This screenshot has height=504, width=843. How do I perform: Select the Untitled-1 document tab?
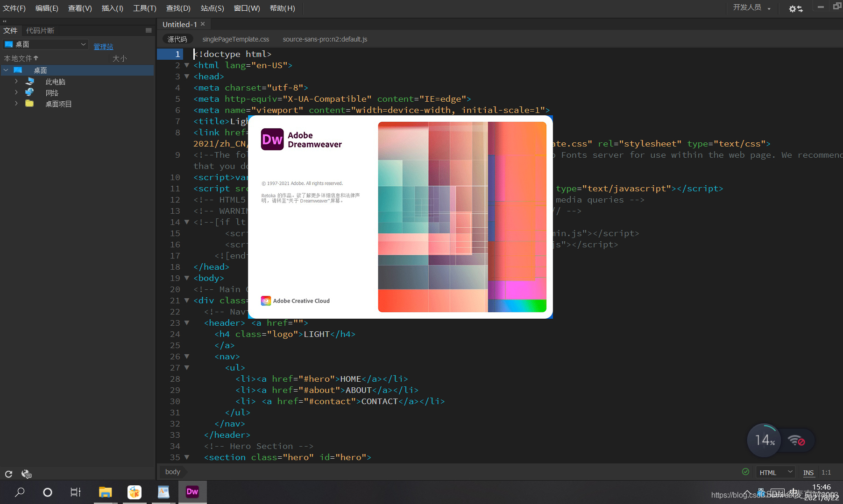(x=180, y=24)
